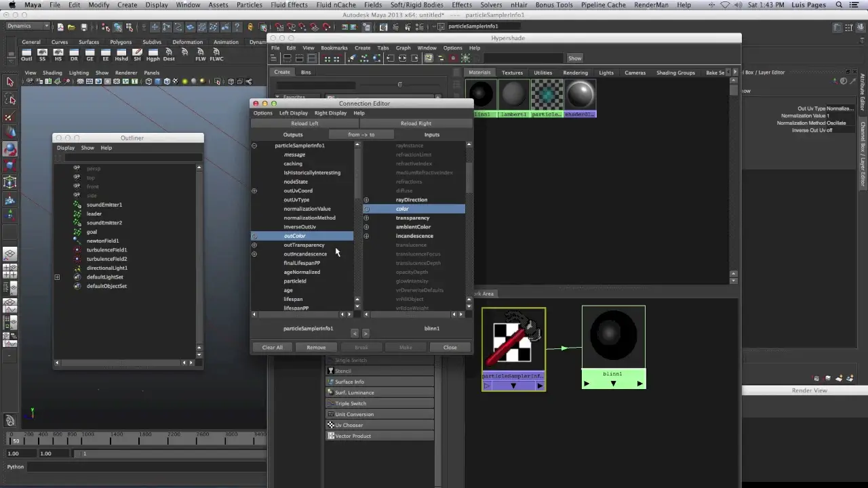Click the yellow-green light sphere viewport icon
Image resolution: width=868 pixels, height=488 pixels.
pos(184,81)
